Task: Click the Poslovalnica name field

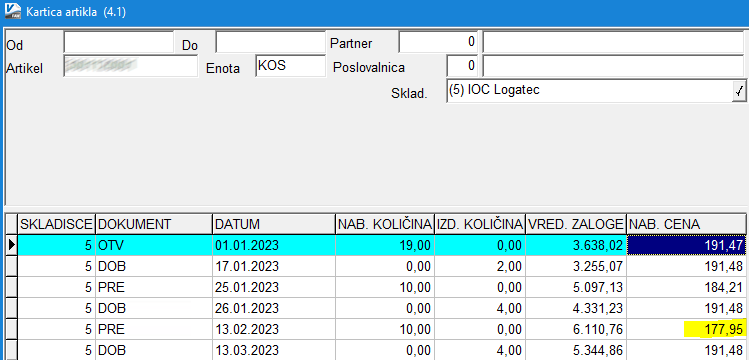Action: click(x=613, y=66)
